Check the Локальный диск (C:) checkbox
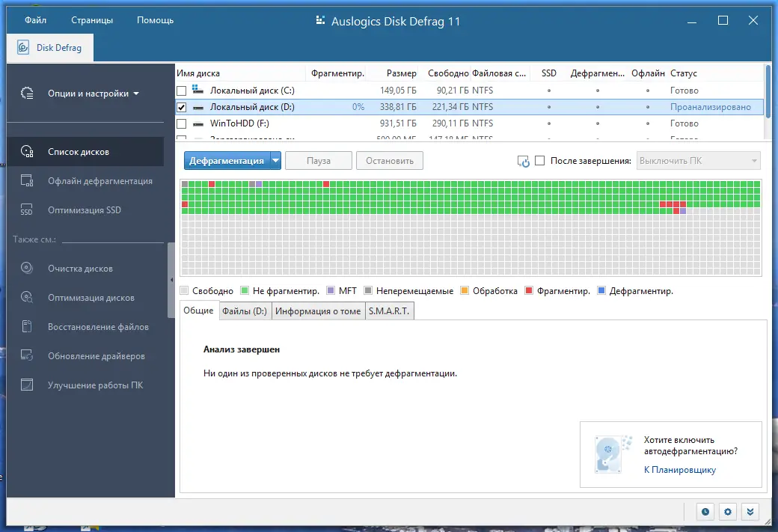This screenshot has width=778, height=532. [x=182, y=91]
